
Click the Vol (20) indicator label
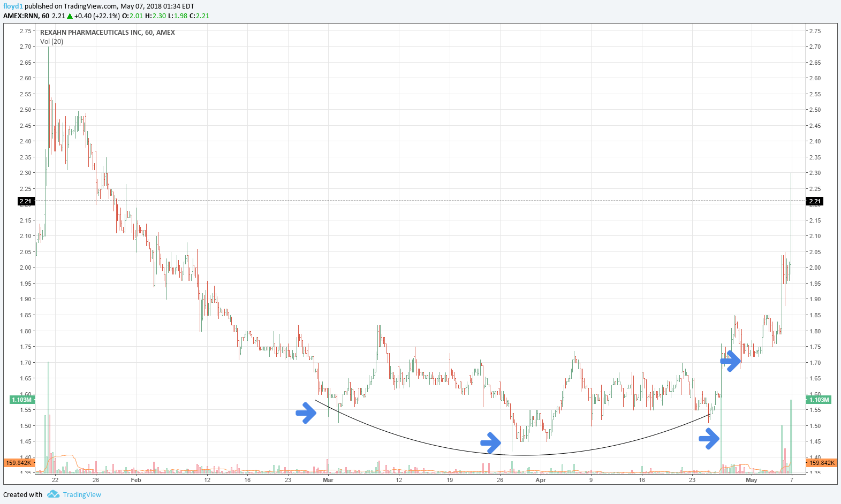click(x=51, y=41)
